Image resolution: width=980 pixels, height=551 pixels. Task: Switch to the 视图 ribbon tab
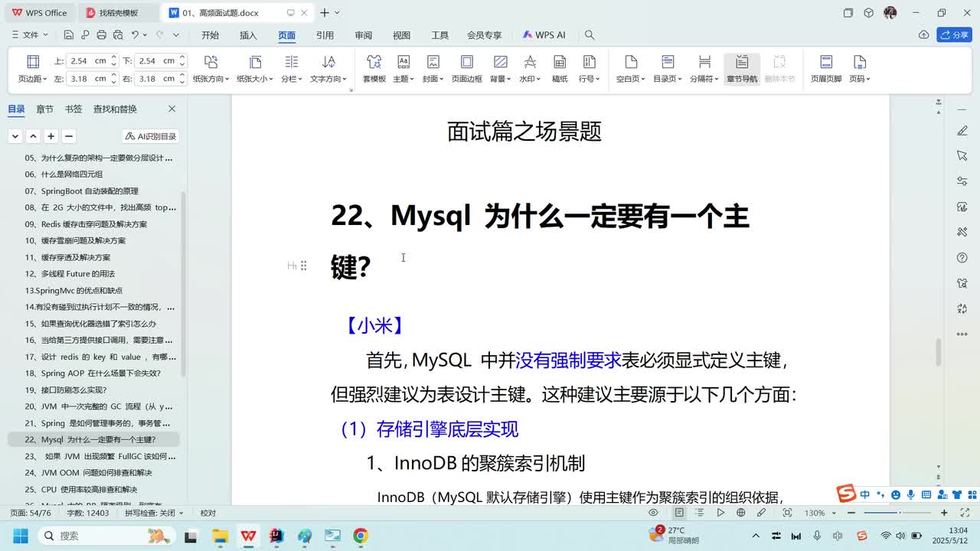[401, 35]
